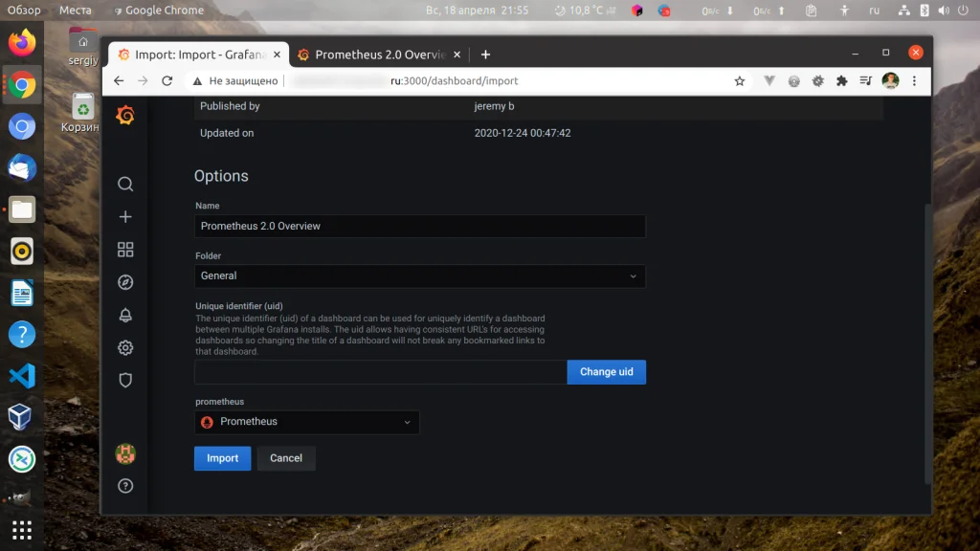Screen dimensions: 980x551
Task: Open the Folder dropdown showing General
Action: pos(419,275)
